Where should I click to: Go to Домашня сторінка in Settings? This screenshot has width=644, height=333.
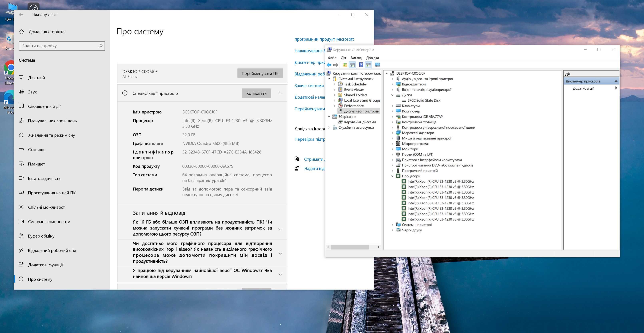pyautogui.click(x=62, y=32)
